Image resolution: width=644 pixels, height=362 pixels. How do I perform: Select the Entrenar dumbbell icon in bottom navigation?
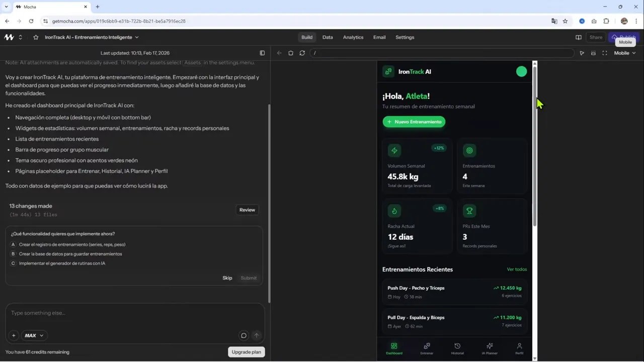426,345
